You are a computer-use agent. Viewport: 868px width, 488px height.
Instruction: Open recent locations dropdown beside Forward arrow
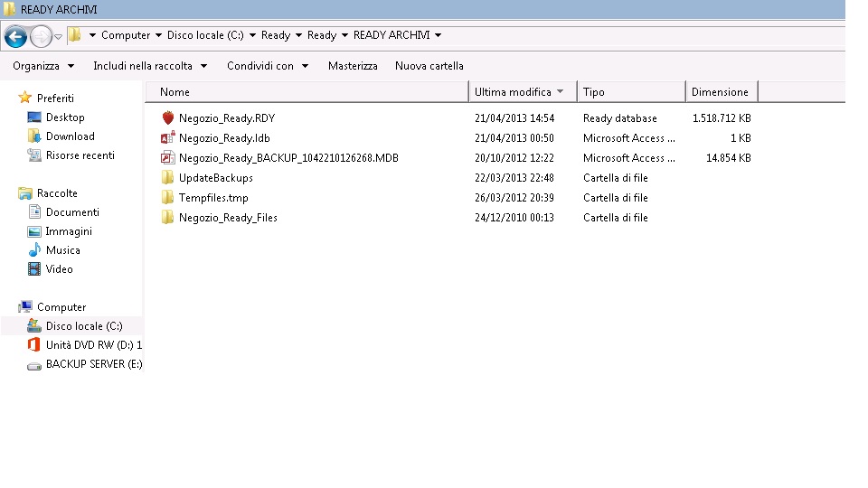pyautogui.click(x=58, y=36)
